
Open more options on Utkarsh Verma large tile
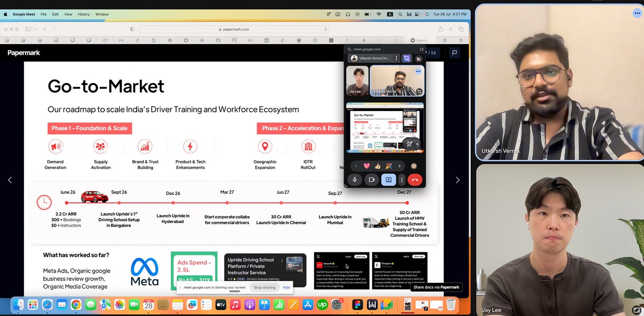coord(636,13)
